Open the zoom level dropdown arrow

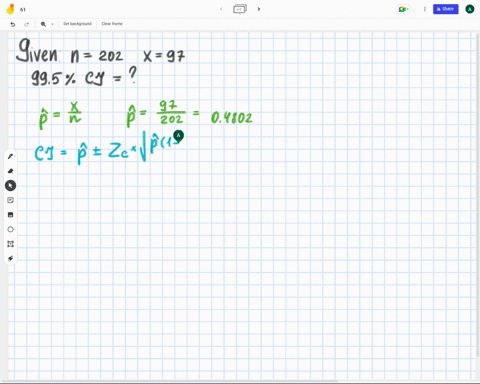[x=52, y=24]
